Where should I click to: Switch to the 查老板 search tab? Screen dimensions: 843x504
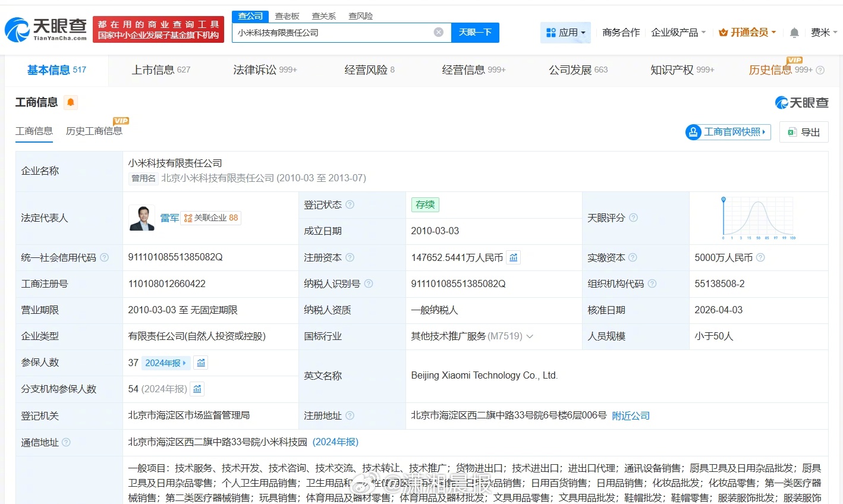pos(287,16)
